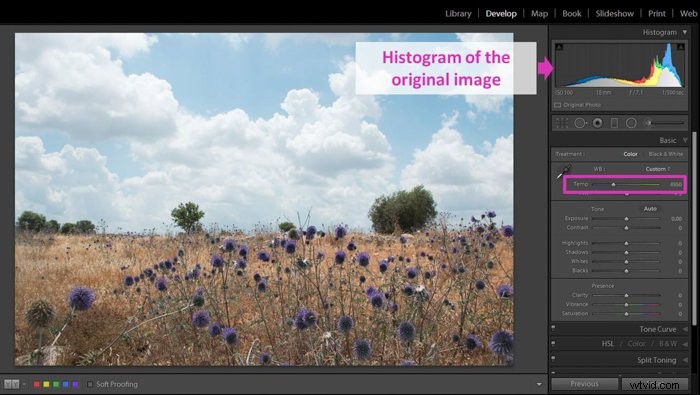Pick the White Balance eyedropper tool
The image size is (700, 395).
563,172
